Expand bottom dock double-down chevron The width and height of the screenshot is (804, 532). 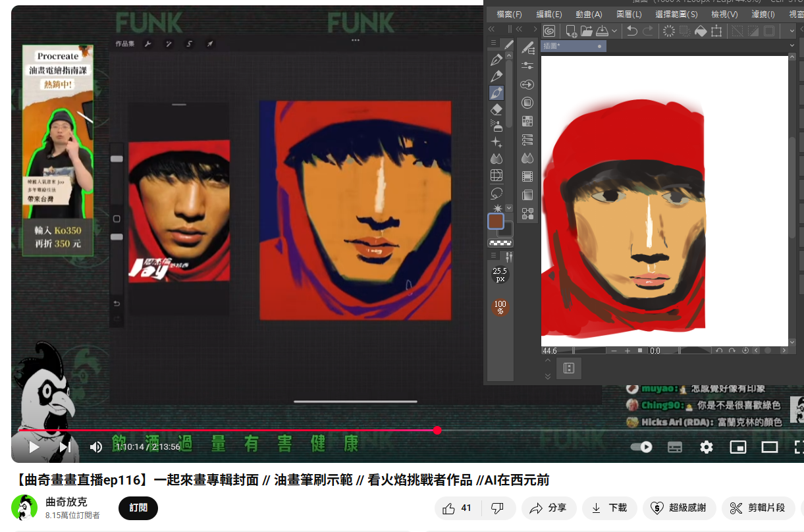point(547,377)
